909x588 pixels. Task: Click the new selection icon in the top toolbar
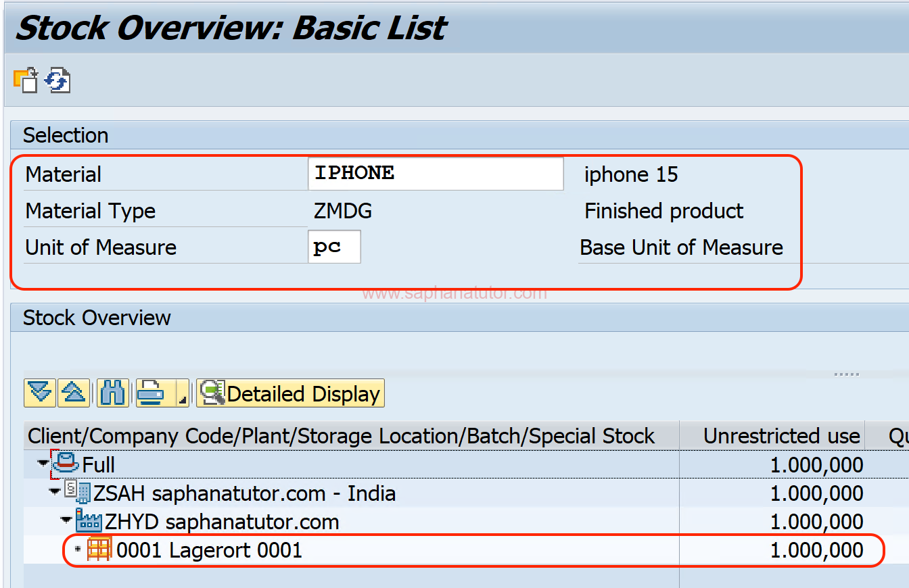pos(26,80)
